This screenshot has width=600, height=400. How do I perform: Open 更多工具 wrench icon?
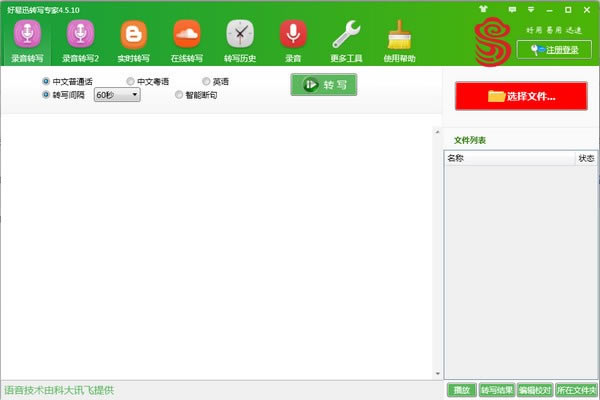click(346, 40)
